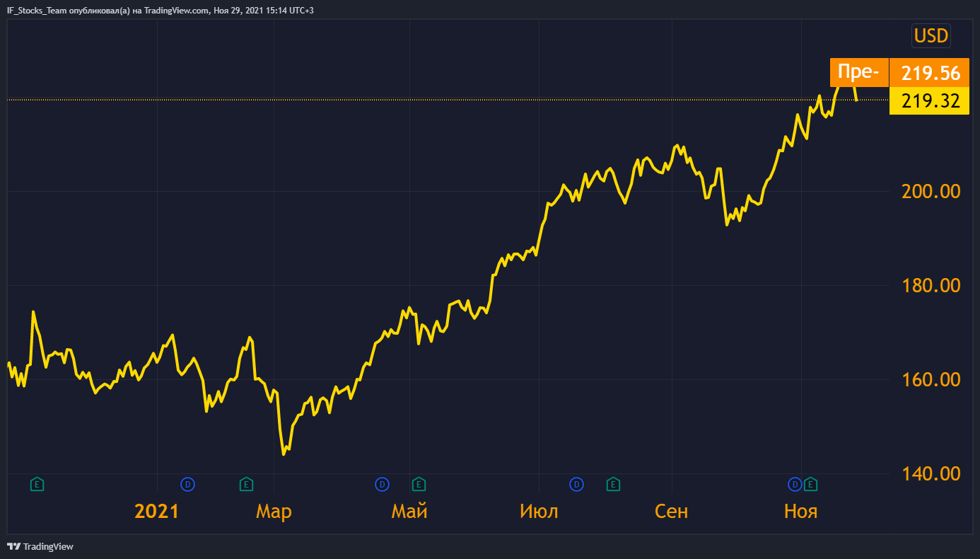
Task: Click earnings E marker between 2021 and Мар
Action: click(x=246, y=485)
